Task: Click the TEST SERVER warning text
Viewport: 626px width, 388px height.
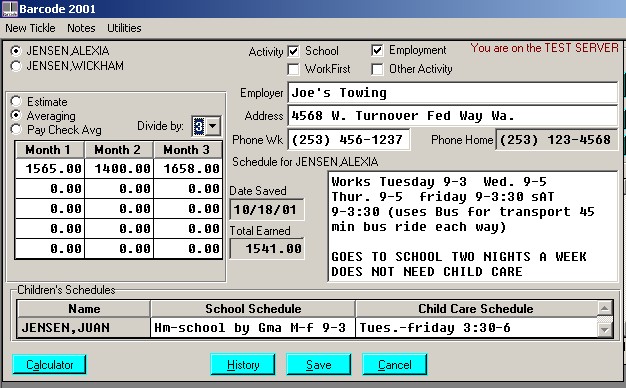Action: [545, 48]
